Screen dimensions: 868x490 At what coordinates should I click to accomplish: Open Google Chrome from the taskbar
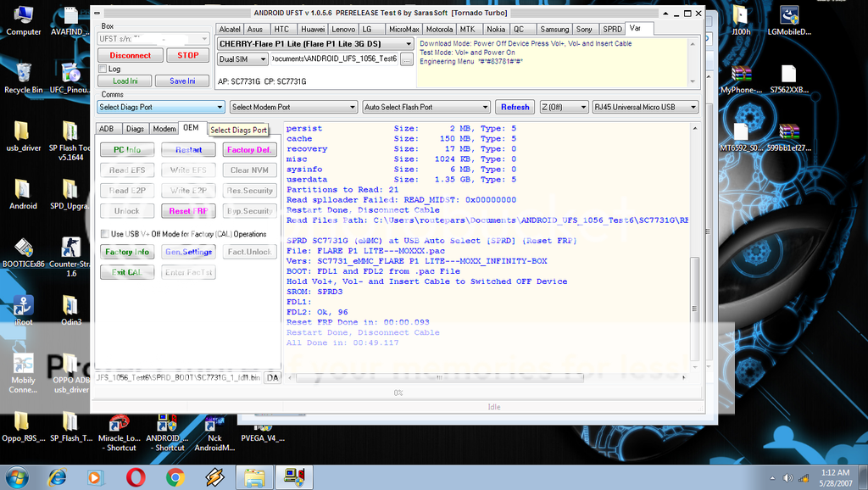(x=175, y=476)
